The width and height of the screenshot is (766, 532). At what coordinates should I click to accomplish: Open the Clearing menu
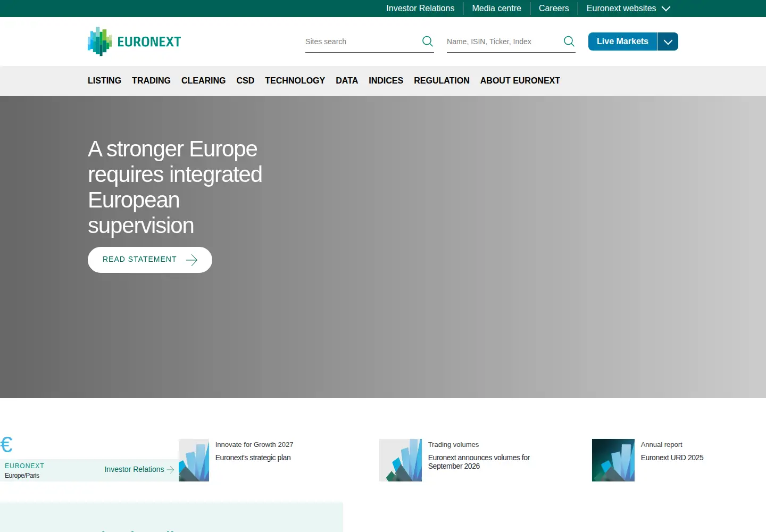tap(203, 81)
